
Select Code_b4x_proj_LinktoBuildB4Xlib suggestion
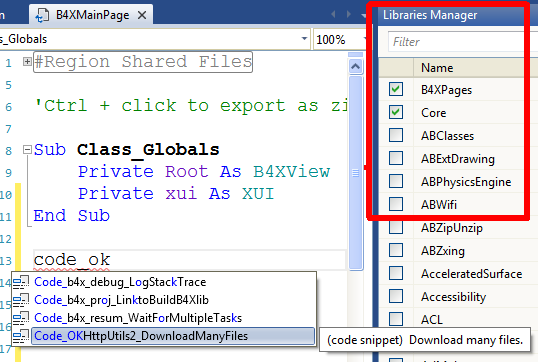coord(173,300)
